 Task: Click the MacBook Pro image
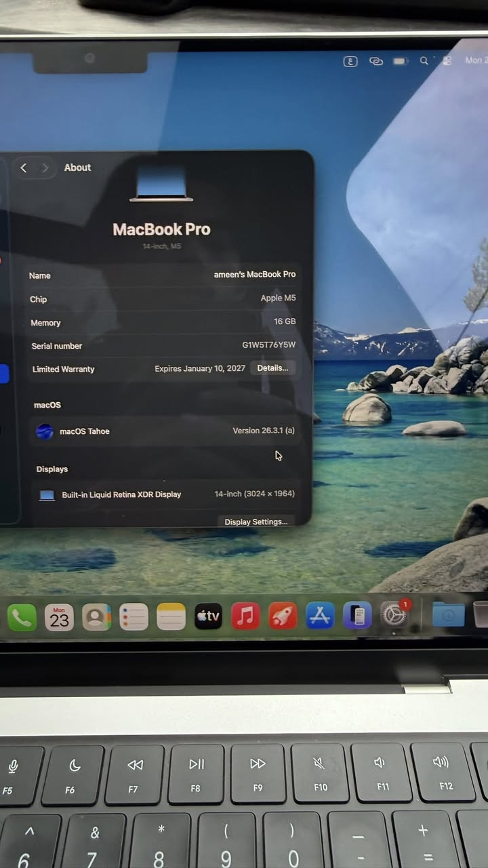(x=161, y=185)
